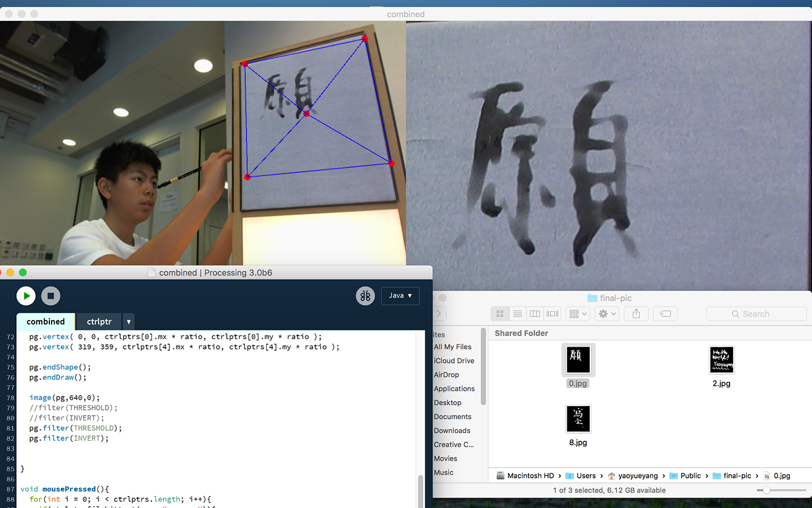Open the Finder gear action menu
The height and width of the screenshot is (508, 812).
pos(608,314)
